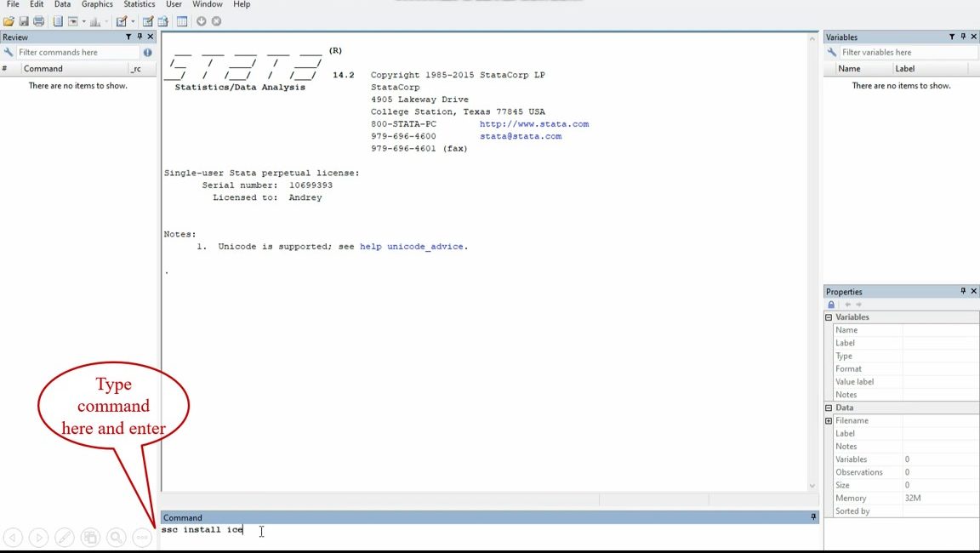Open the Do-file Editor dropdown arrow
The width and height of the screenshot is (980, 553).
click(x=133, y=21)
